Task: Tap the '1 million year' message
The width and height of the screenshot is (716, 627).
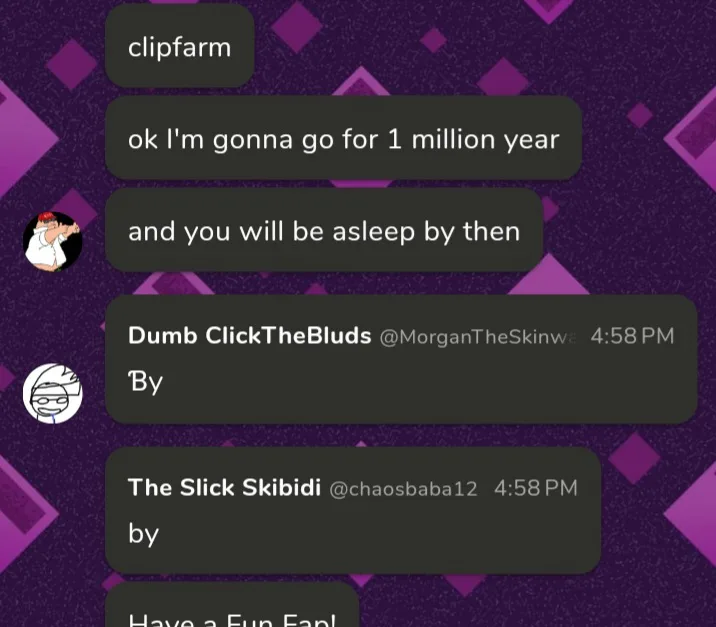Action: point(343,138)
